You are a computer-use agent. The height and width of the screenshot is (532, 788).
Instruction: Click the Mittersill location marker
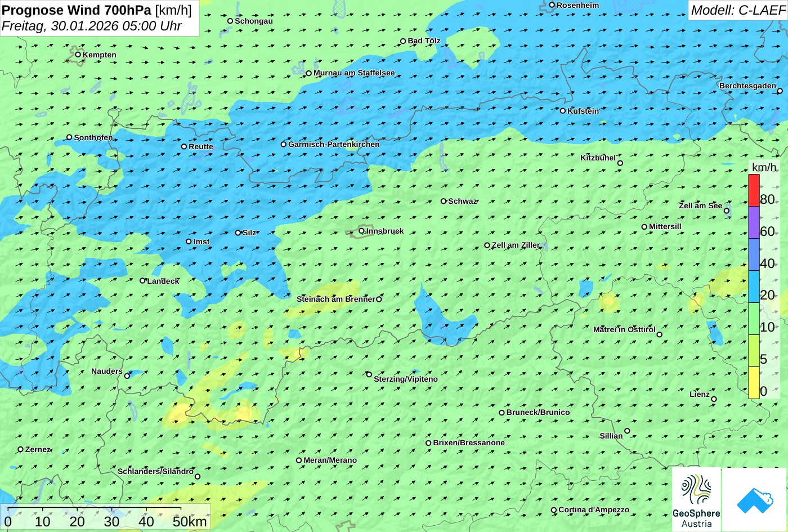coord(644,227)
